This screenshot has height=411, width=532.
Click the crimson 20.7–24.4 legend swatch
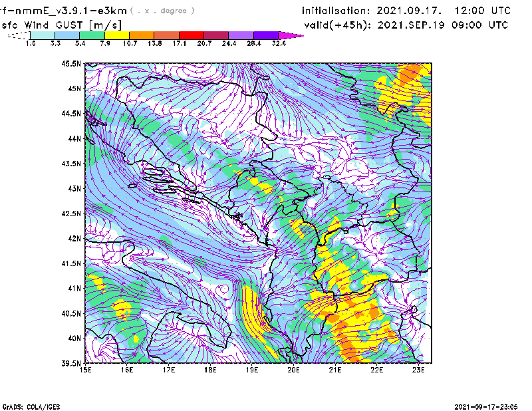tap(216, 35)
